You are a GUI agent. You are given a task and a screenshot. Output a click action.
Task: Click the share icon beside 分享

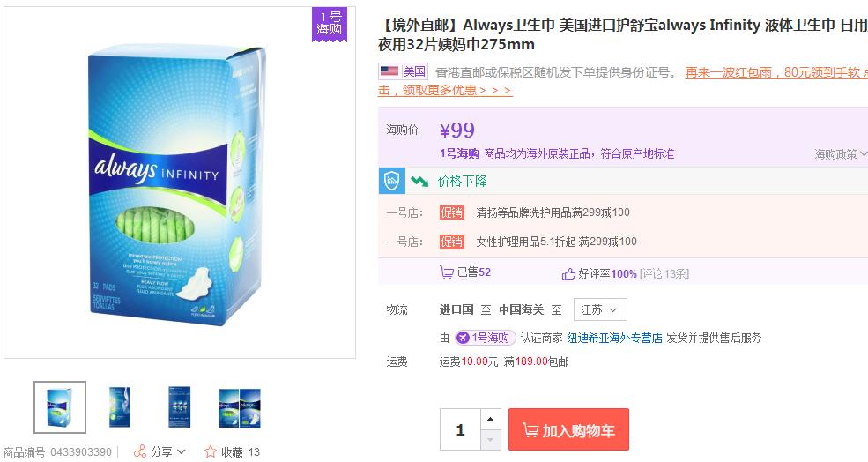tap(140, 451)
